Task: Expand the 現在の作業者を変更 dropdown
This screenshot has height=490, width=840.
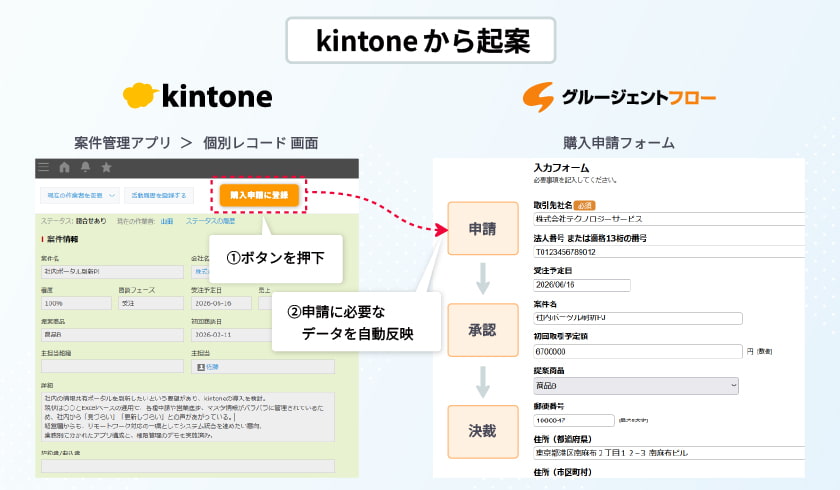Action: 79,195
